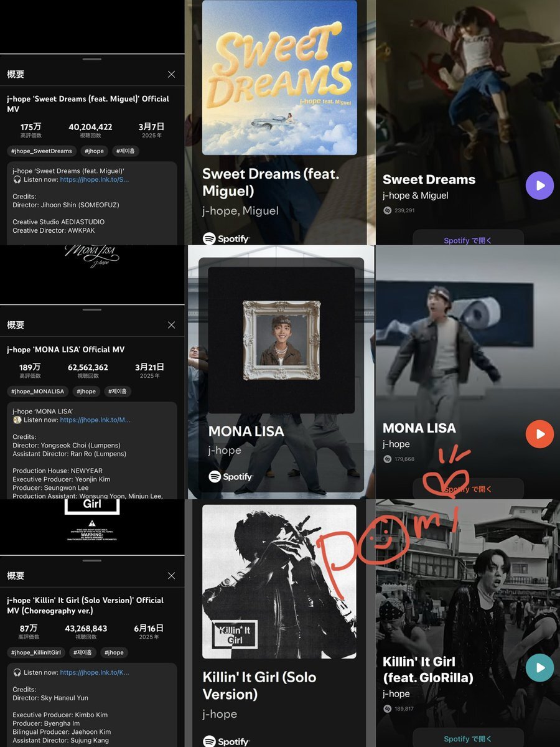Tap the 3月21日 2025年 upload date
Screen dimensions: 560x747
(x=150, y=370)
